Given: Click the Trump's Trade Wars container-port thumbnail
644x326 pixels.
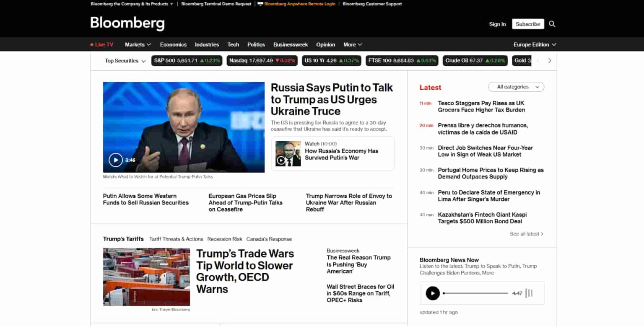Looking at the screenshot, I should click(146, 277).
